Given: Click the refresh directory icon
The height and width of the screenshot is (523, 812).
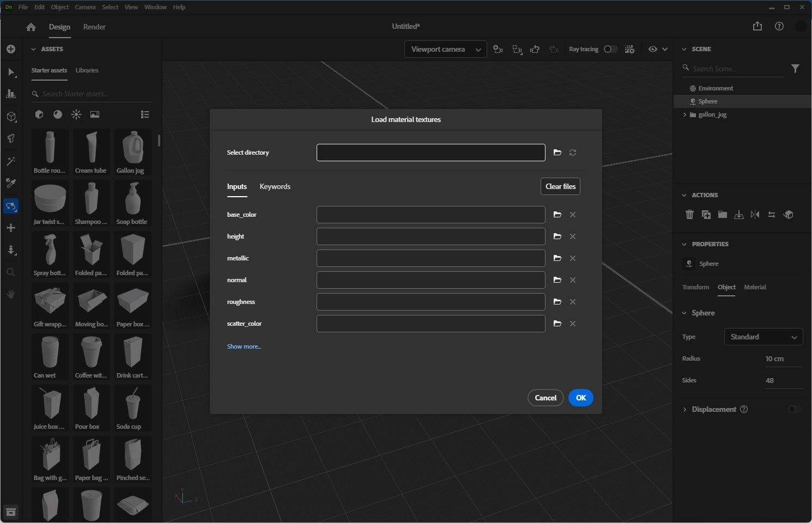Looking at the screenshot, I should pyautogui.click(x=573, y=153).
